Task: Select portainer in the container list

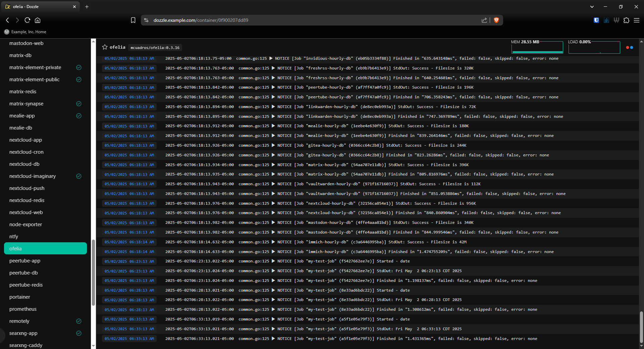Action: tap(20, 297)
